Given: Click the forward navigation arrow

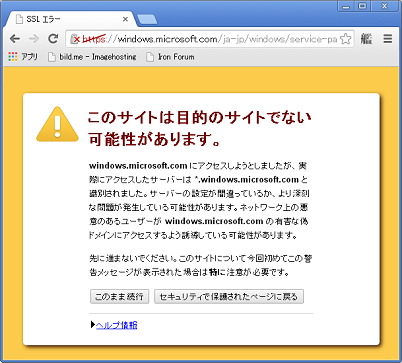Looking at the screenshot, I should pos(34,39).
